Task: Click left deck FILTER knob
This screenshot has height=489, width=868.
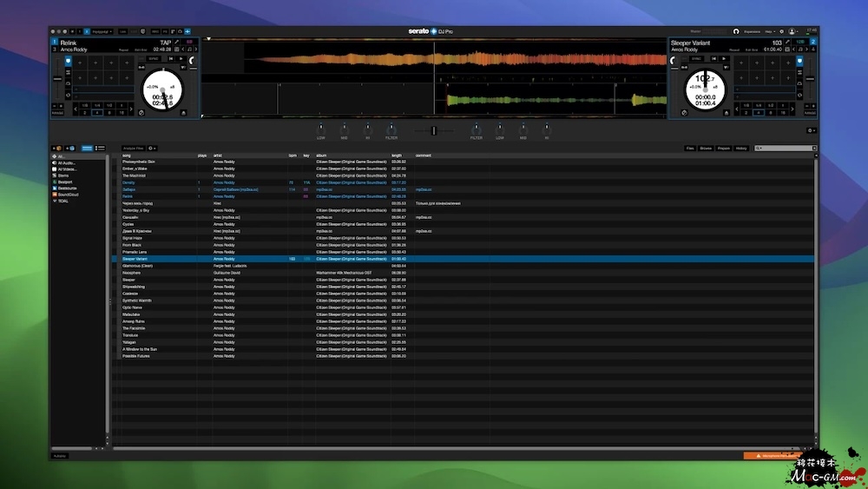Action: click(x=391, y=129)
